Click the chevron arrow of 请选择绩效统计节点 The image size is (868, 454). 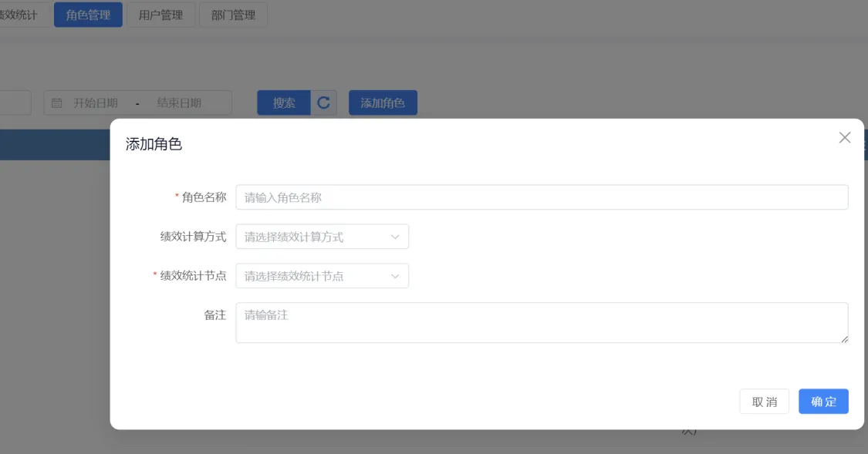tap(395, 276)
